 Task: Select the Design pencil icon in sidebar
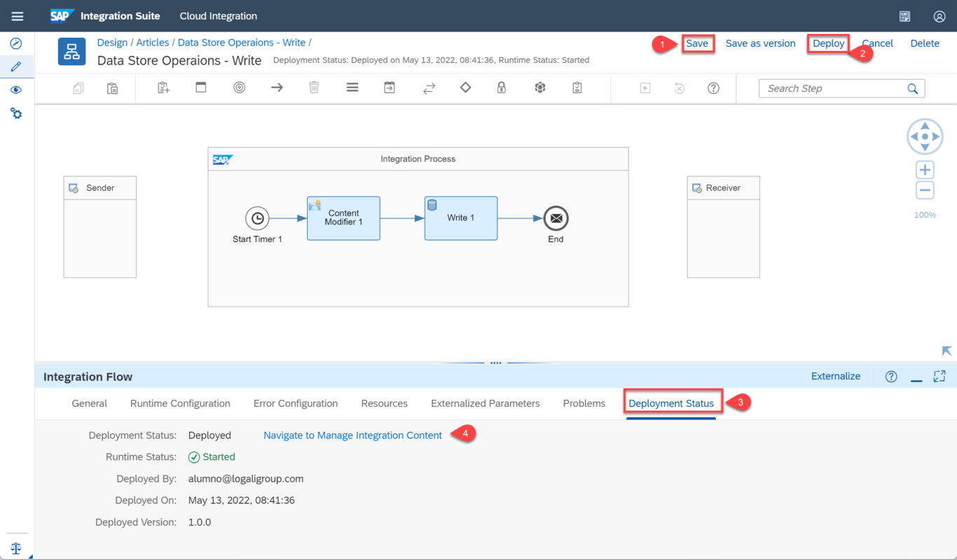(x=16, y=67)
